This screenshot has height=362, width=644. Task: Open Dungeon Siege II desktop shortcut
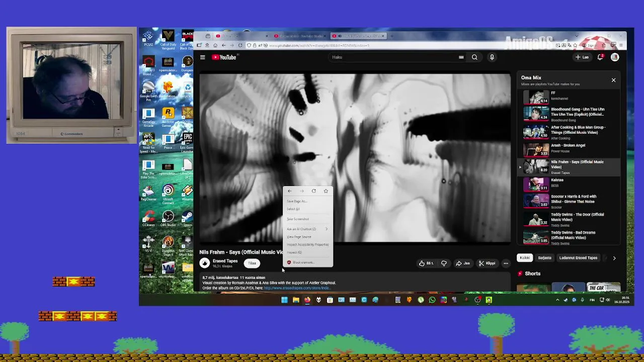tap(168, 246)
